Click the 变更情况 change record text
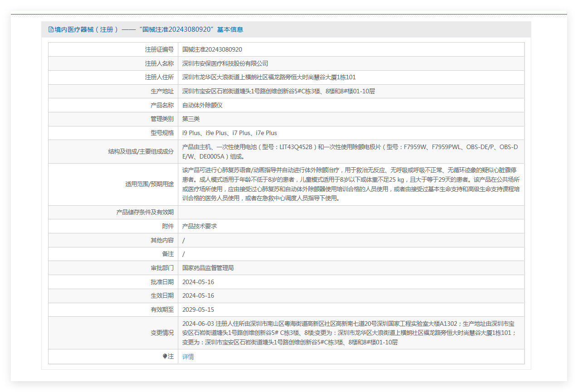The width and height of the screenshot is (578, 392). [350, 333]
